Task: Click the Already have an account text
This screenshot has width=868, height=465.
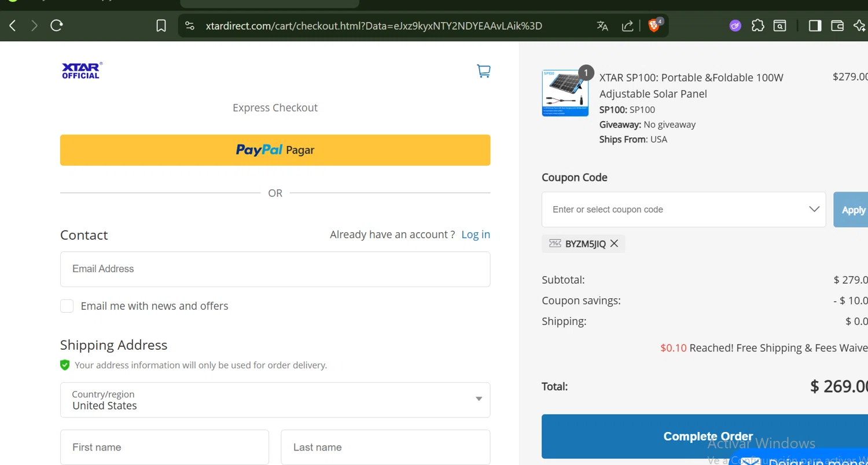Action: (392, 235)
